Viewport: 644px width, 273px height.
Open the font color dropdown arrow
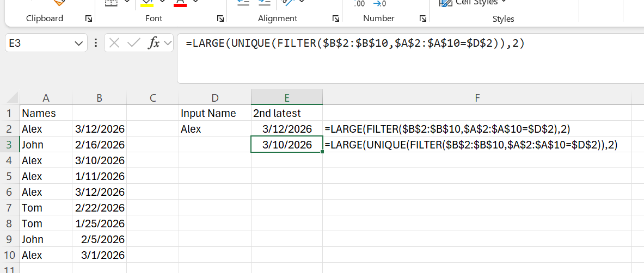(196, 2)
